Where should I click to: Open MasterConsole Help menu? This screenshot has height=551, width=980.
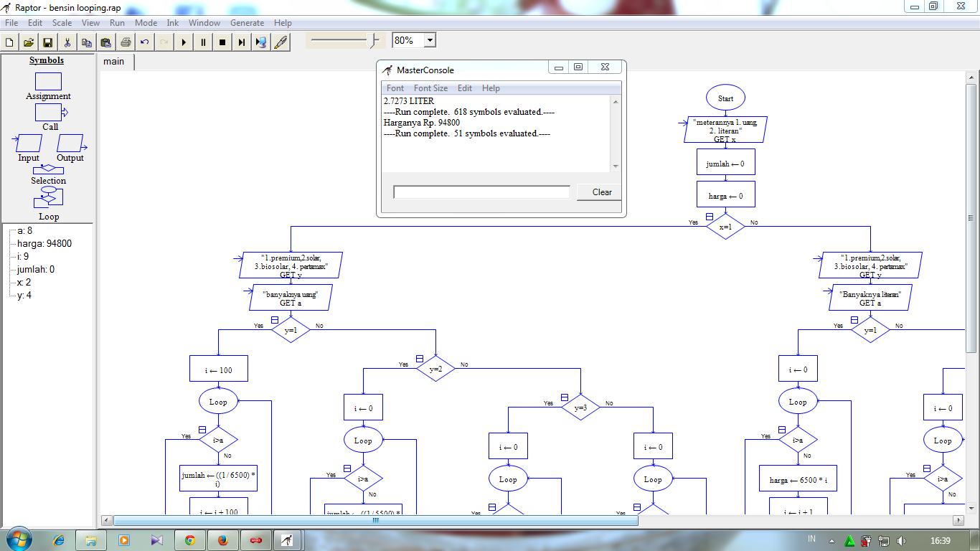[x=491, y=88]
